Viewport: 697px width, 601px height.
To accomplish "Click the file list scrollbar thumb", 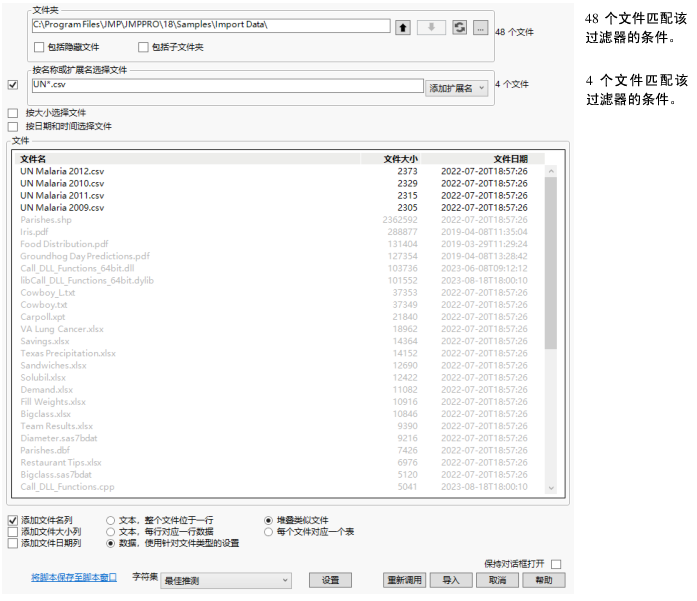I will tap(551, 263).
